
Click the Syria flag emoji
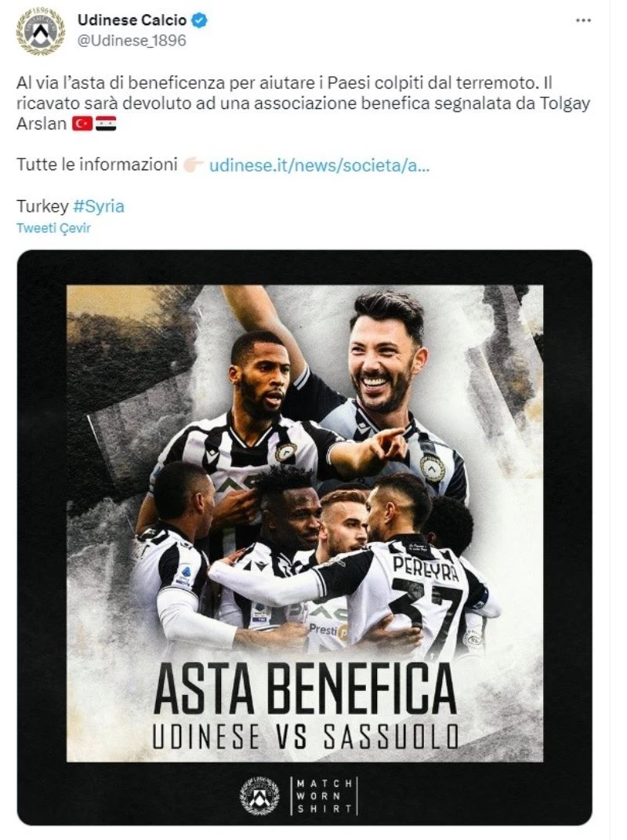[106, 124]
